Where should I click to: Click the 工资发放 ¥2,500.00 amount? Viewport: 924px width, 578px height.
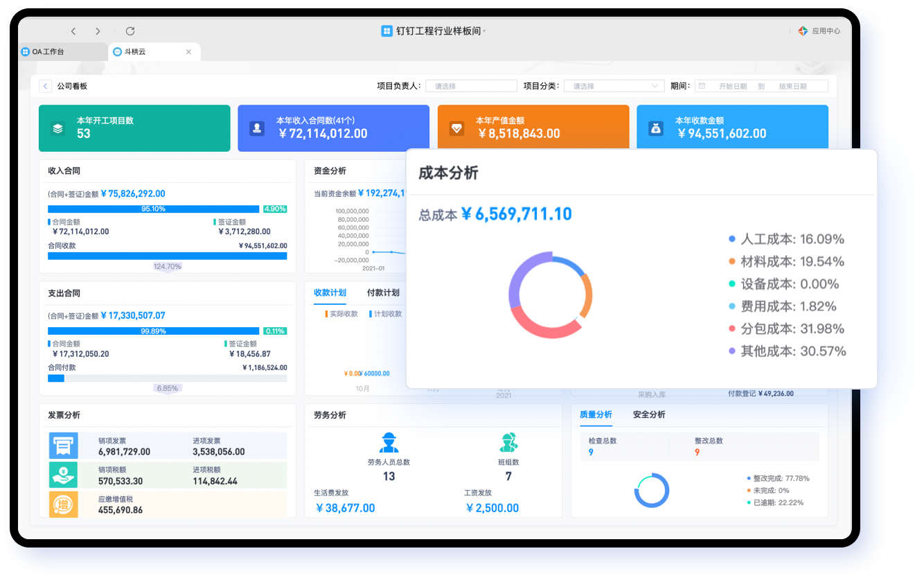(492, 508)
